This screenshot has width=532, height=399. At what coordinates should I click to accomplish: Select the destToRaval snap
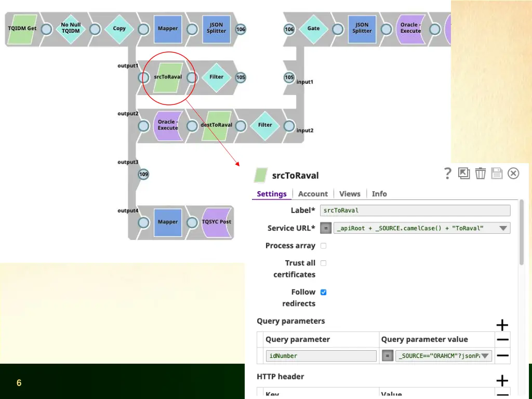(x=216, y=125)
